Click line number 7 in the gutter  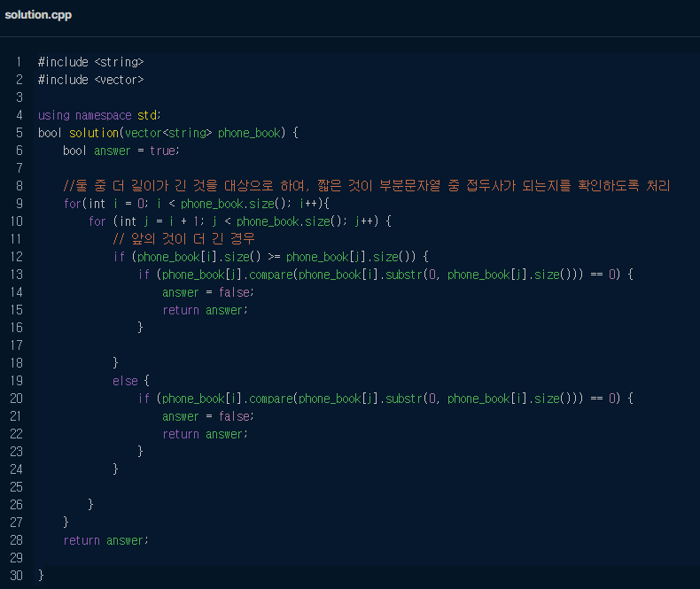[x=19, y=168]
